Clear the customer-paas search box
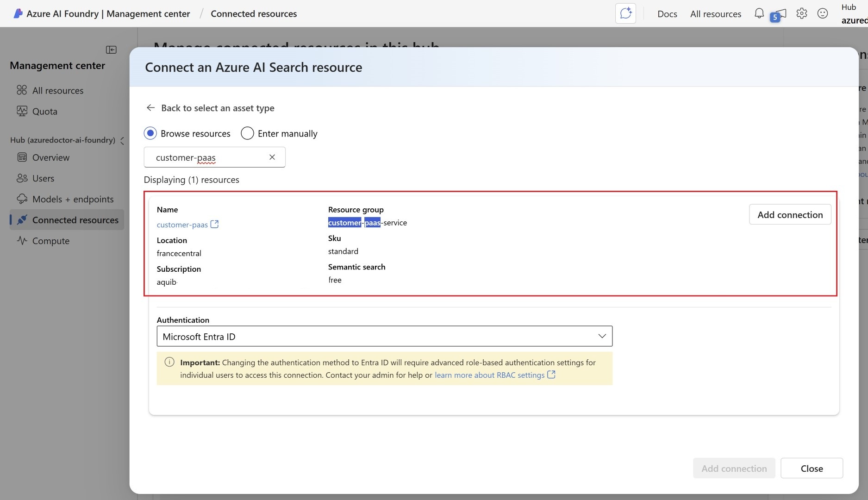The height and width of the screenshot is (500, 868). [x=272, y=157]
